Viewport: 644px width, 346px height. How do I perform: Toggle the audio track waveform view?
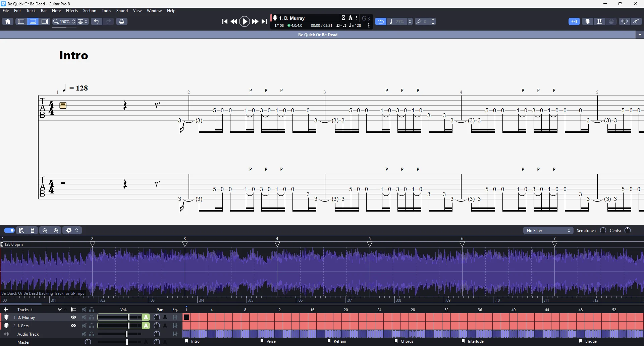[x=574, y=21]
